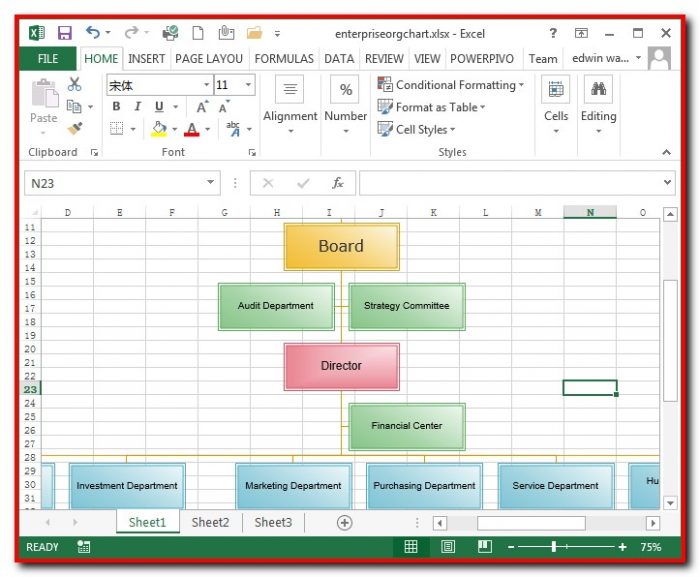Click the Excel Help question mark
The image size is (700, 577).
553,33
